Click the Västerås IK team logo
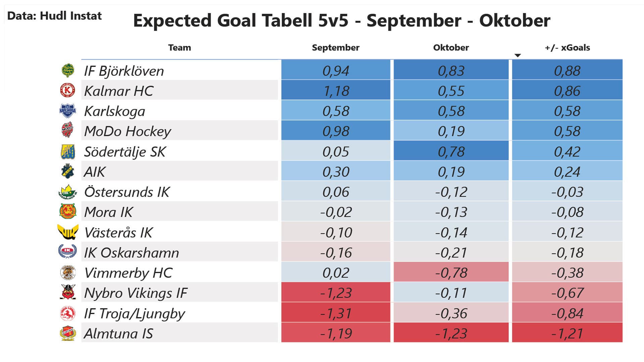Viewport: 644px width, 362px height. click(x=68, y=232)
